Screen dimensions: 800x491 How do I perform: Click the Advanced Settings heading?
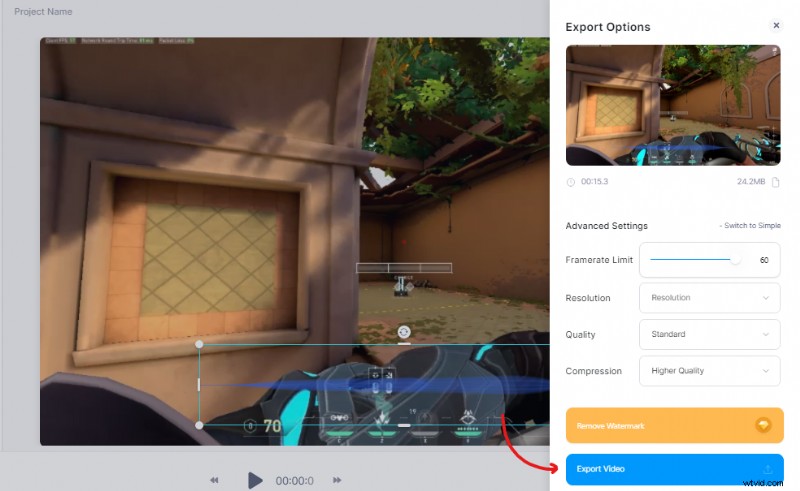(606, 226)
